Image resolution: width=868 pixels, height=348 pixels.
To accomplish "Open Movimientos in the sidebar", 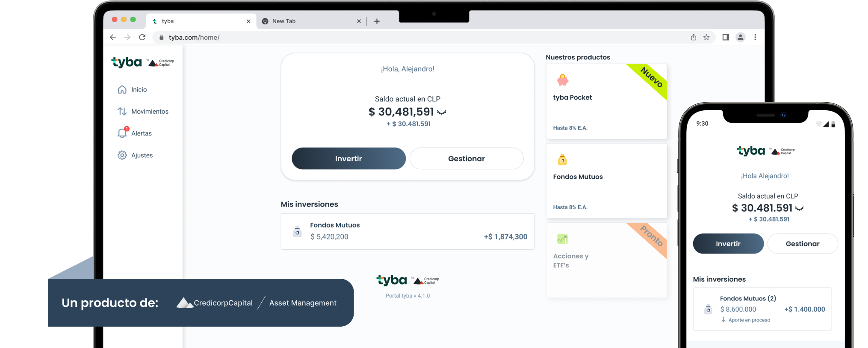I will [143, 111].
